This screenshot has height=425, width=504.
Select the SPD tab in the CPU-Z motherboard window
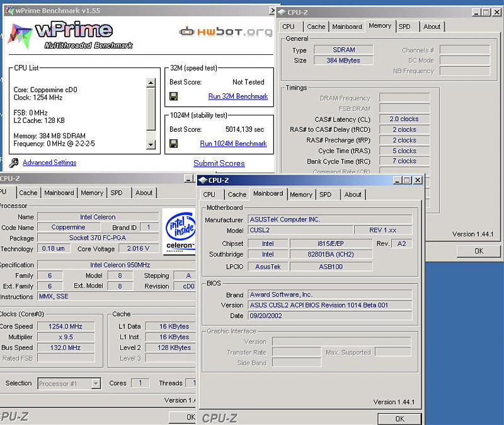pyautogui.click(x=325, y=194)
